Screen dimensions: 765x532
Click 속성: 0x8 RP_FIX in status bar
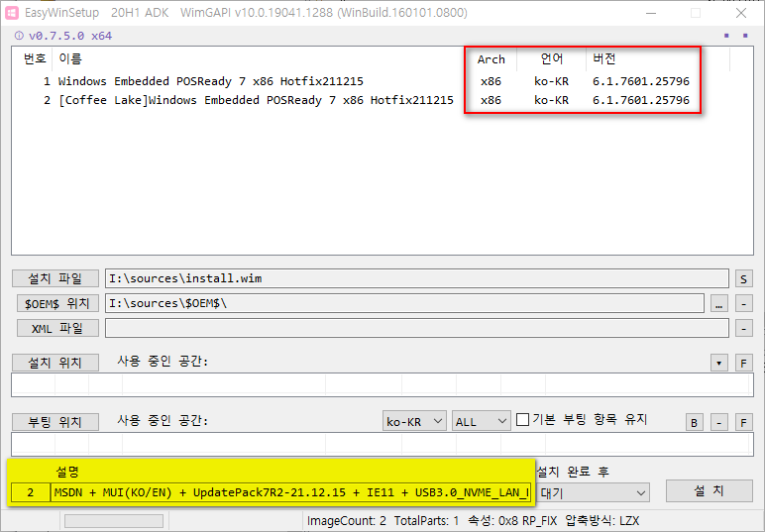point(512,521)
